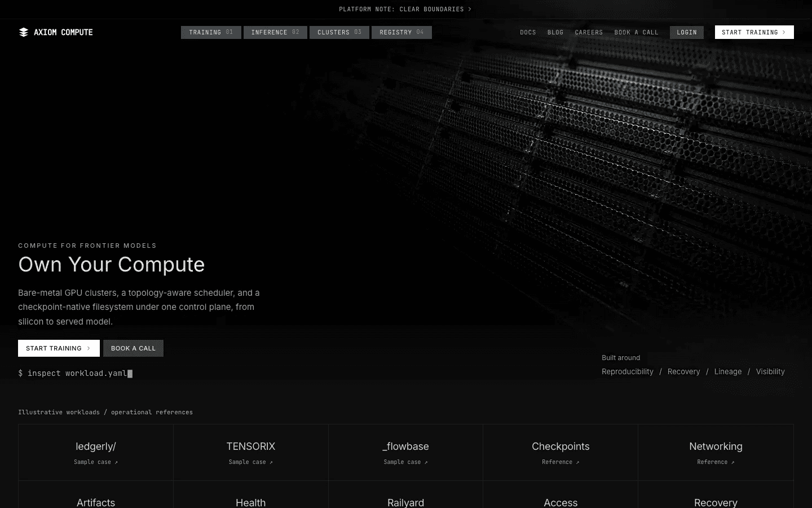Click the Illustrative workloads caption
The image size is (812, 508).
coord(105,412)
